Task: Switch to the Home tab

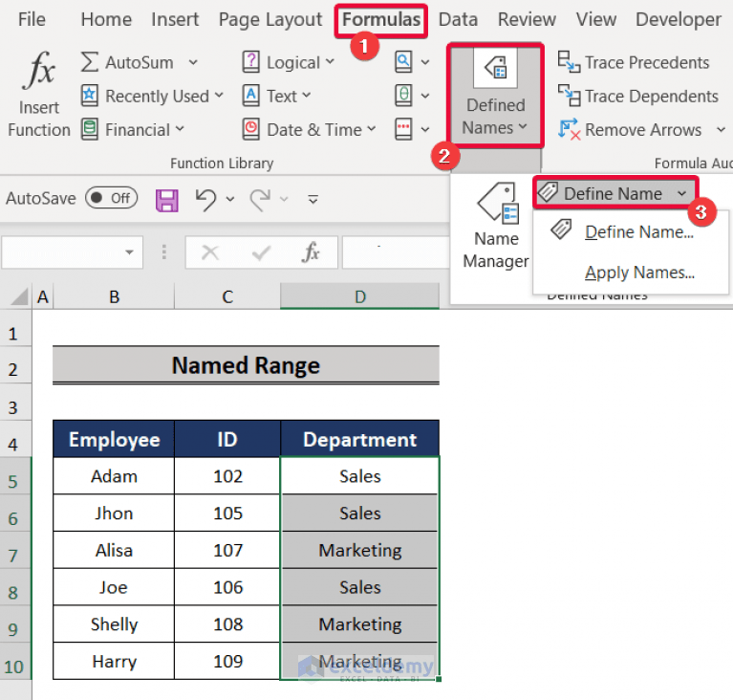Action: [106, 20]
